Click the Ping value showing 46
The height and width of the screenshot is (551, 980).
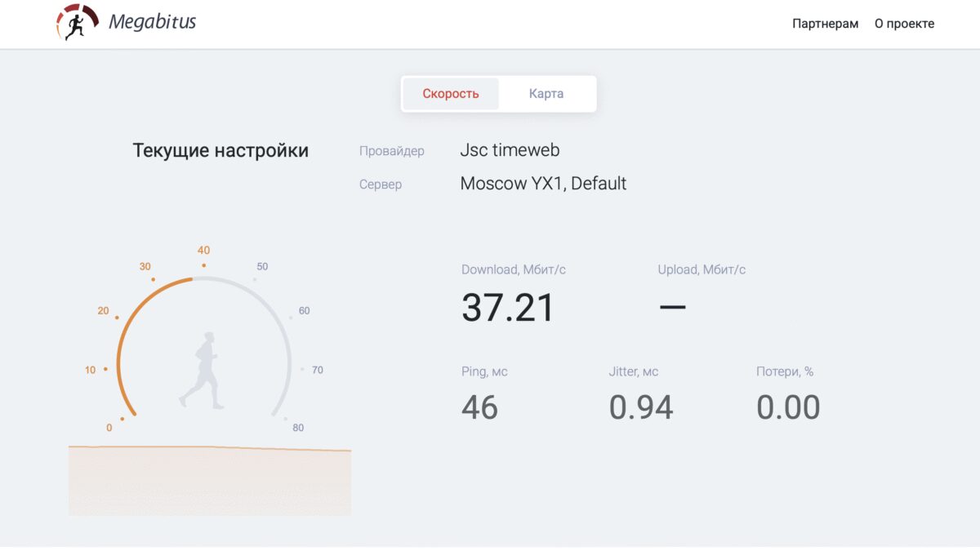click(x=480, y=407)
